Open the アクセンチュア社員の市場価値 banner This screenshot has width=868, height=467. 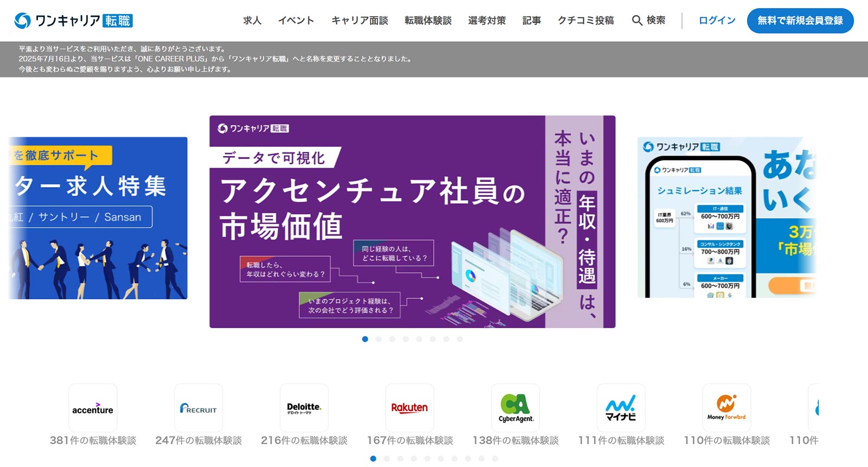(412, 221)
